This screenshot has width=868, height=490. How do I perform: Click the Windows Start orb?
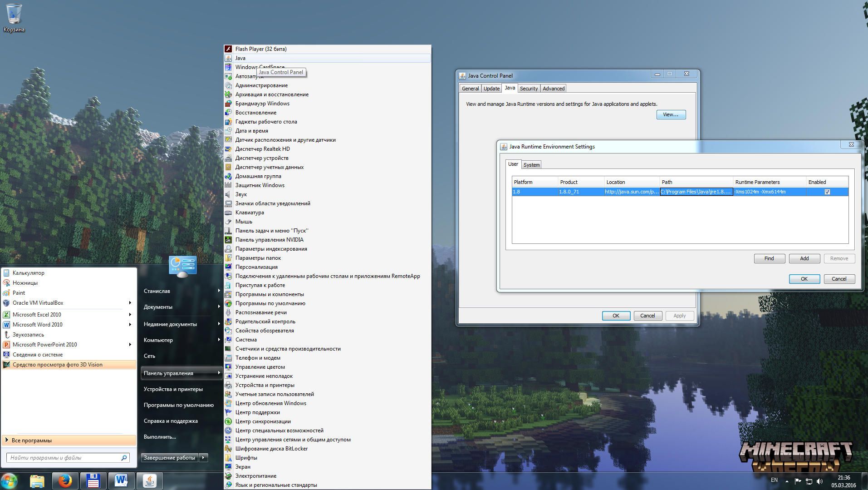tap(9, 480)
